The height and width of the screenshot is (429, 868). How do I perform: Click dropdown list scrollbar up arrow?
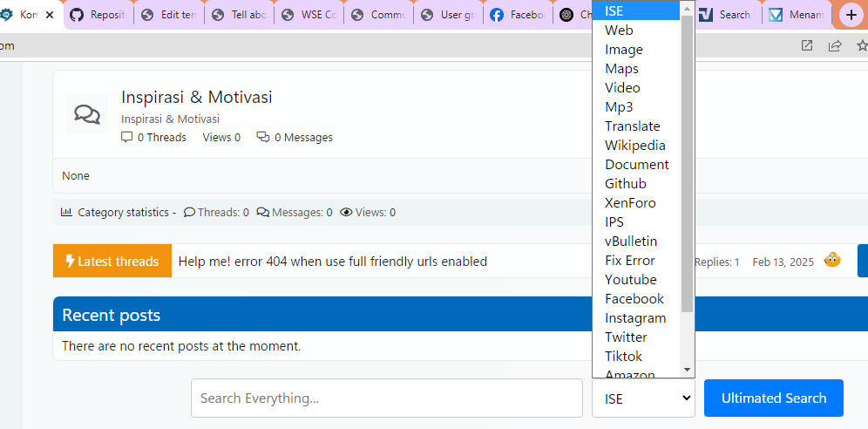pos(687,8)
